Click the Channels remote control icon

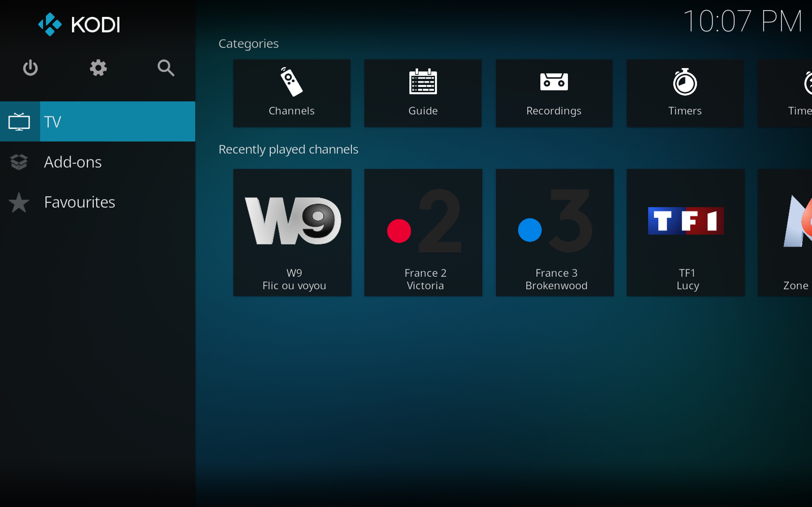(x=291, y=82)
